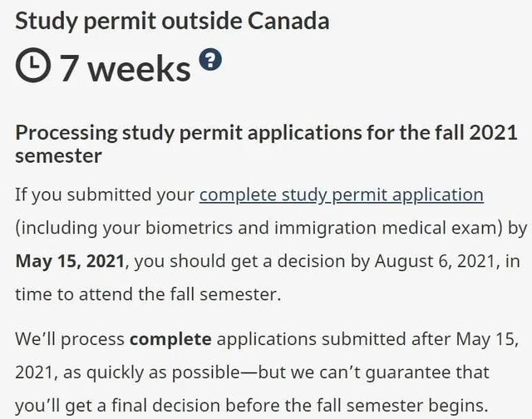
Task: Click the bold word "complete" in last paragraph
Action: [170, 339]
